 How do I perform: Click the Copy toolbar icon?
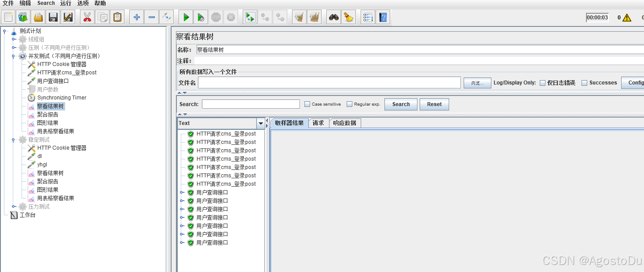[102, 17]
